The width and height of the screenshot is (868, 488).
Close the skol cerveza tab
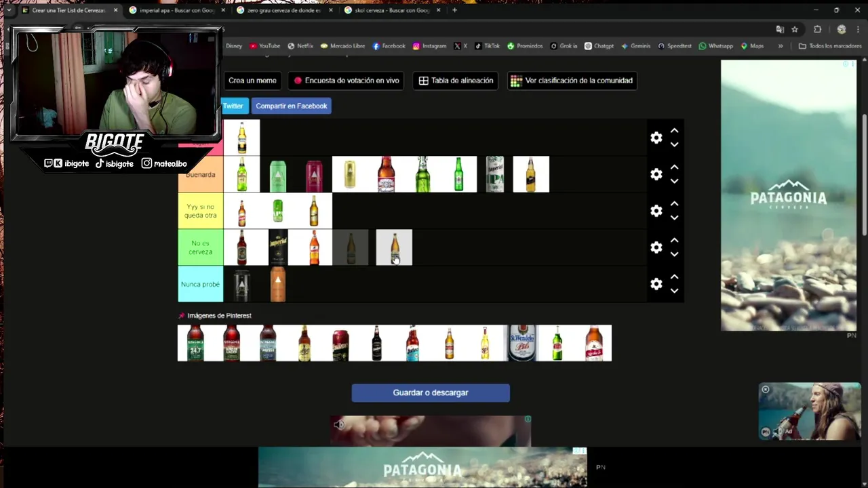click(x=437, y=10)
